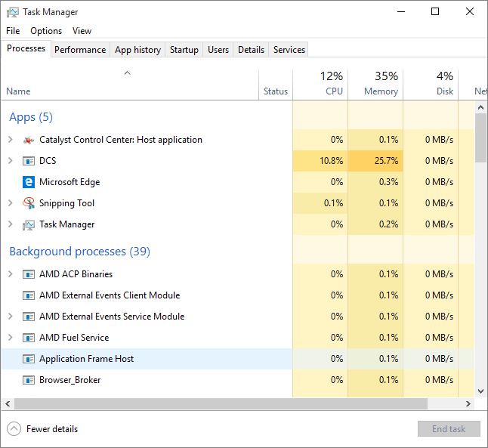The height and width of the screenshot is (448, 488).
Task: Click the AMD External Events Service Module icon
Action: (x=29, y=317)
